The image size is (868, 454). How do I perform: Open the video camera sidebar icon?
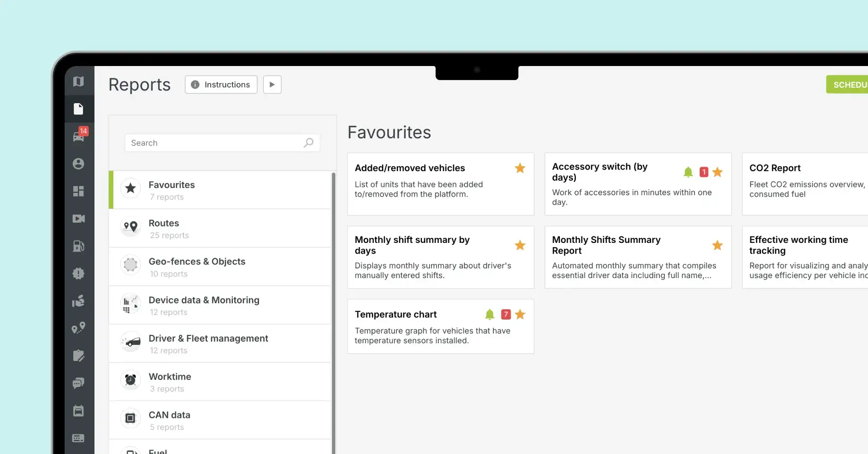(79, 219)
